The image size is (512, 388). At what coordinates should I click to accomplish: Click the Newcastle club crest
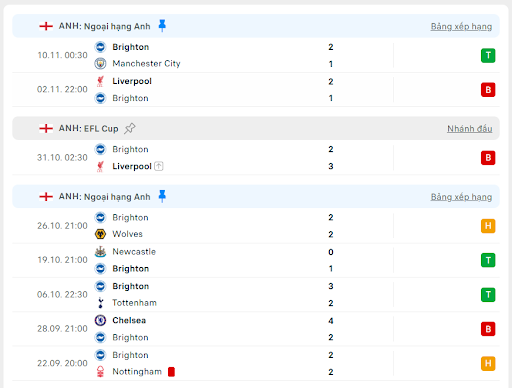tap(100, 252)
